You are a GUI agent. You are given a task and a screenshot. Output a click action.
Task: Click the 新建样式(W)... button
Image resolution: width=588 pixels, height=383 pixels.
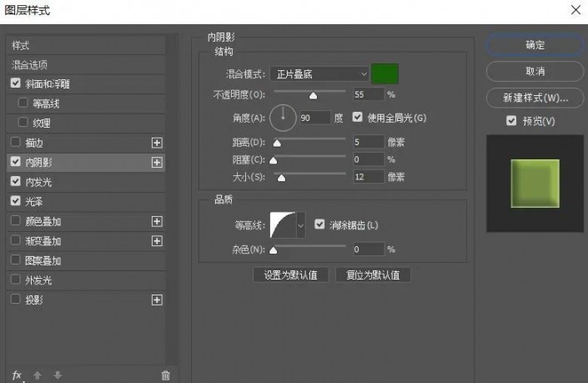point(535,98)
